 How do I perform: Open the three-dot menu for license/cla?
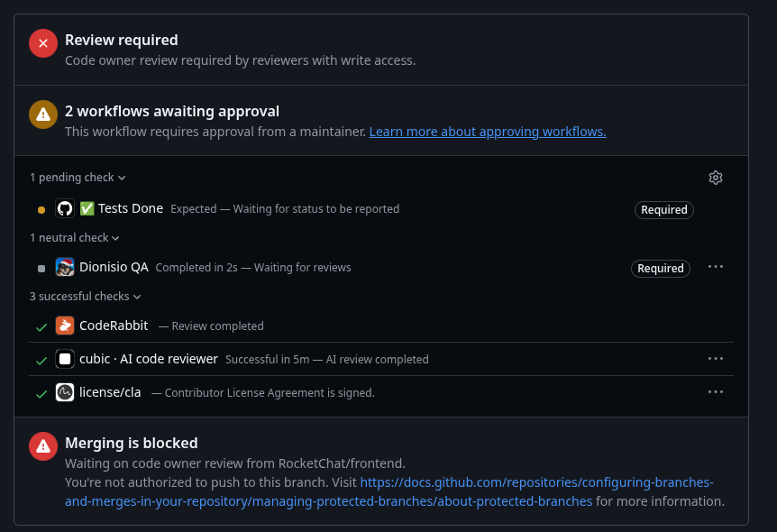[x=715, y=391]
